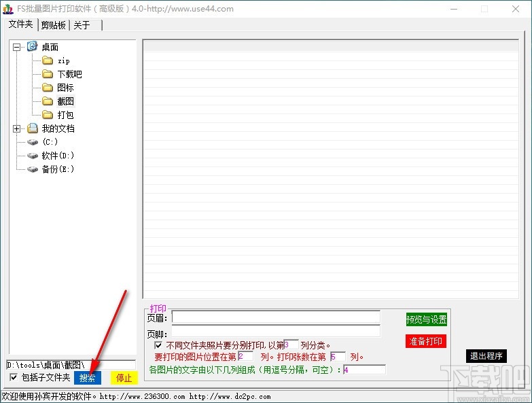The image size is (532, 403).
Task: Toggle 不同文件夹照片要分别打印 checkbox
Action: (158, 345)
